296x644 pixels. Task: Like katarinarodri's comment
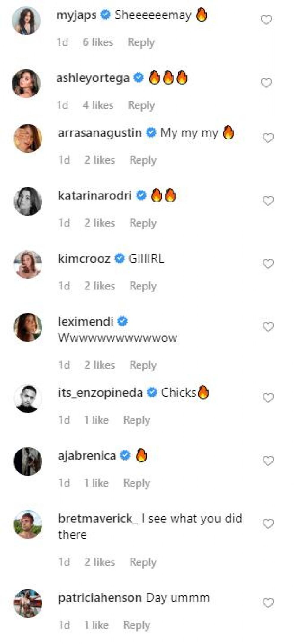(x=268, y=201)
